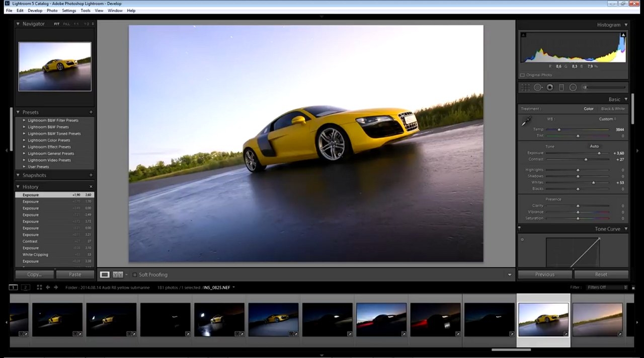Image resolution: width=644 pixels, height=358 pixels.
Task: Select the Graduated Filter tool
Action: click(561, 87)
